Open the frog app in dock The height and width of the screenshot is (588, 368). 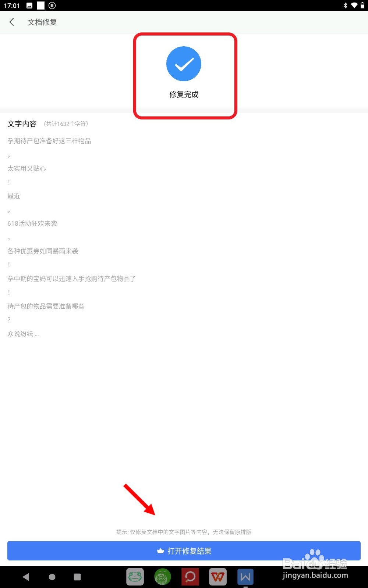[x=135, y=577]
